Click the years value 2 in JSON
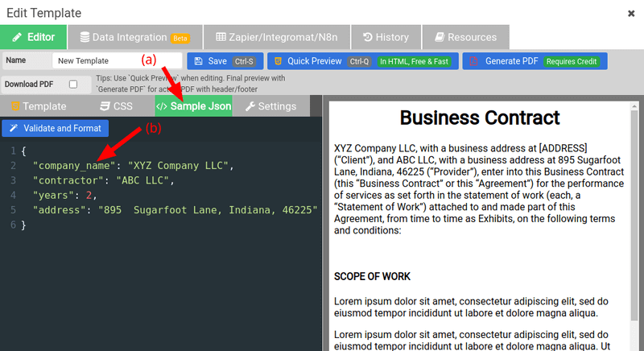Screen dimensions: 644x351 click(x=89, y=195)
